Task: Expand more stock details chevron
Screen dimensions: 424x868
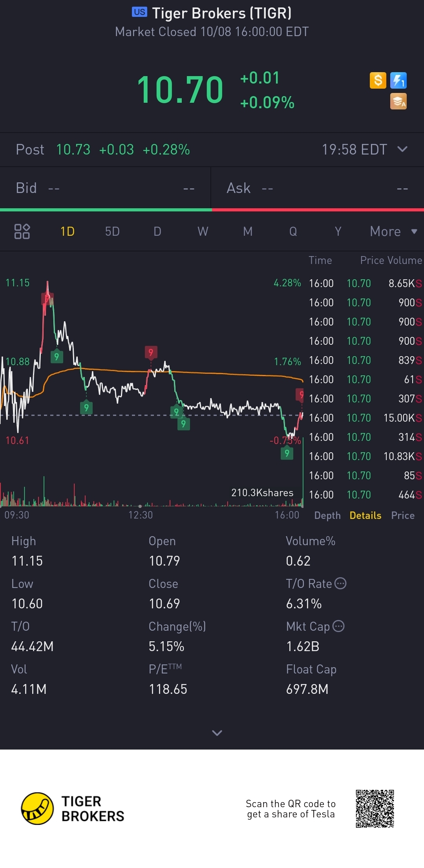Action: 217,733
